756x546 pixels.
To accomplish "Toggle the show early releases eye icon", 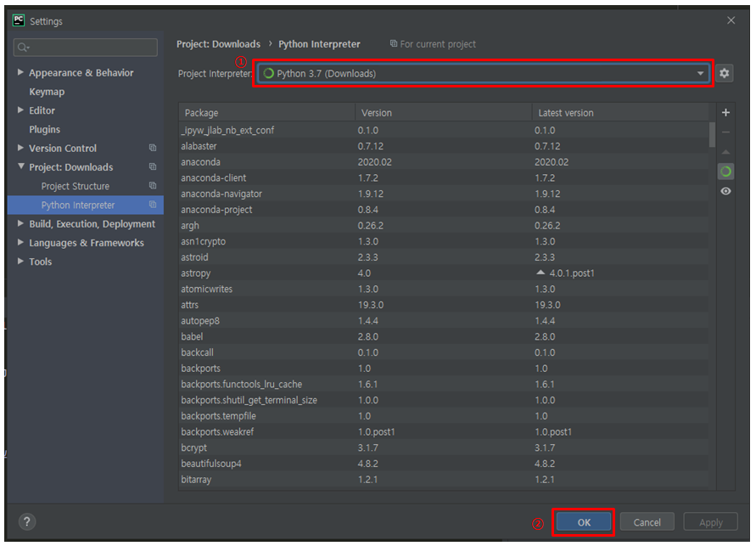I will tap(725, 192).
